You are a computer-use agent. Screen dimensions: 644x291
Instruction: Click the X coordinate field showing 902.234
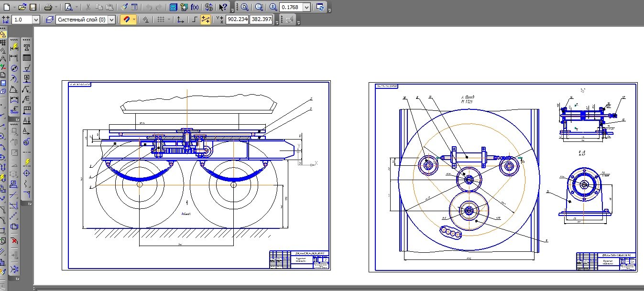coord(237,20)
